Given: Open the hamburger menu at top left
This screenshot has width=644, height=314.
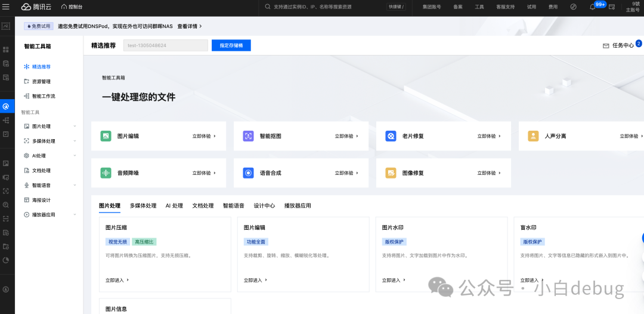Looking at the screenshot, I should coord(6,7).
